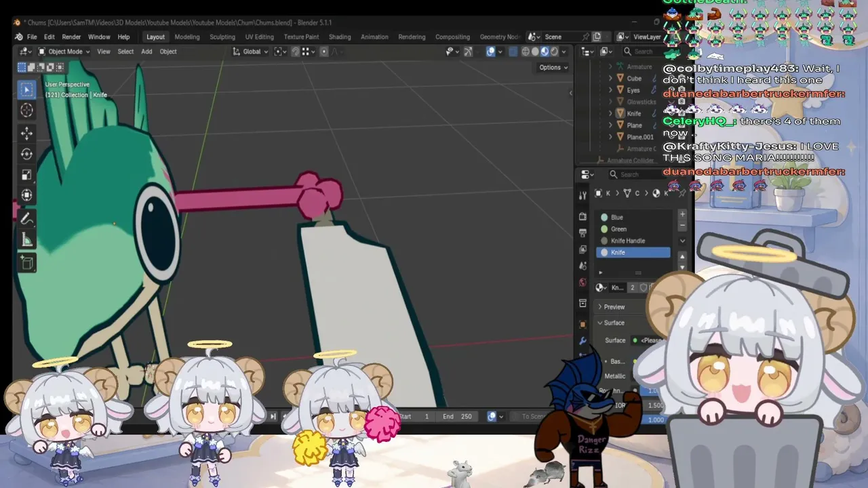Pick the Rotate tool
This screenshot has width=868, height=488.
click(27, 154)
